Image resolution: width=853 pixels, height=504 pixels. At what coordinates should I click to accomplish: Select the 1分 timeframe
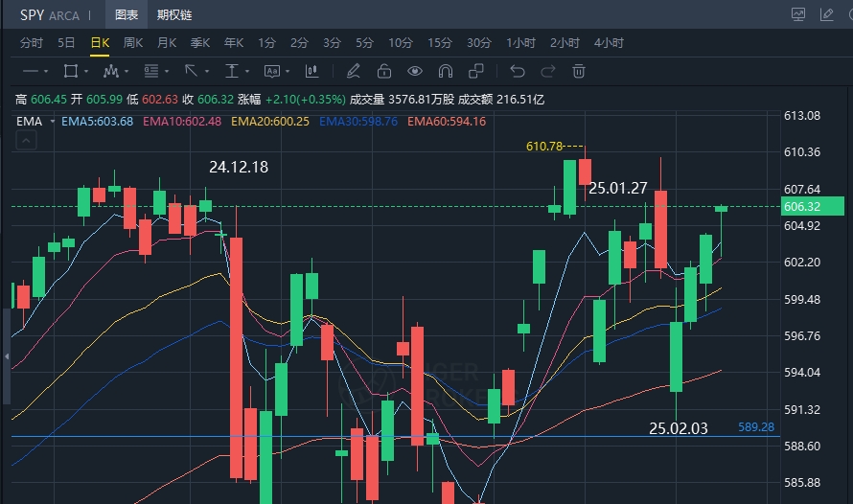coord(266,43)
